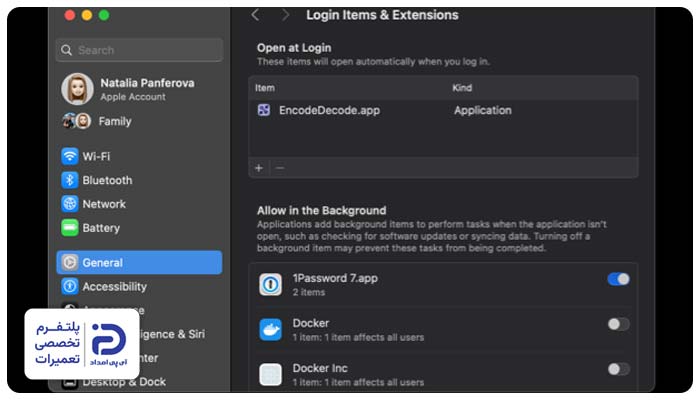Select the EncodeDecode.app icon in list
Image resolution: width=700 pixels, height=400 pixels.
click(x=264, y=110)
